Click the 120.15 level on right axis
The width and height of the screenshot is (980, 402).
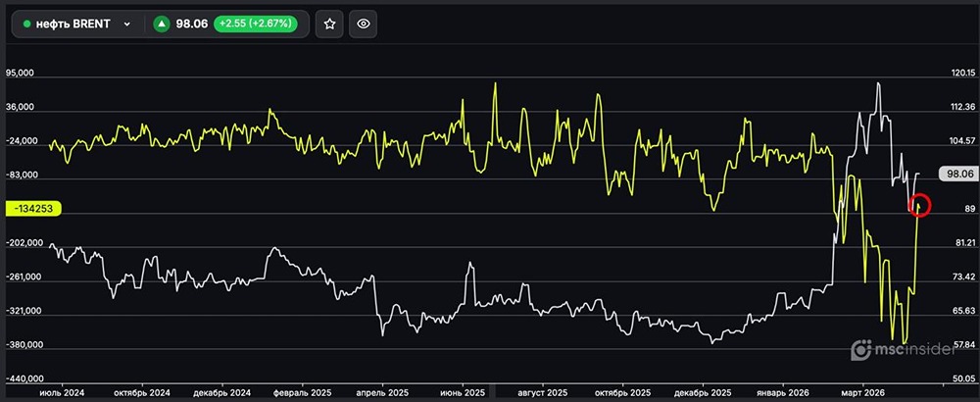click(961, 74)
